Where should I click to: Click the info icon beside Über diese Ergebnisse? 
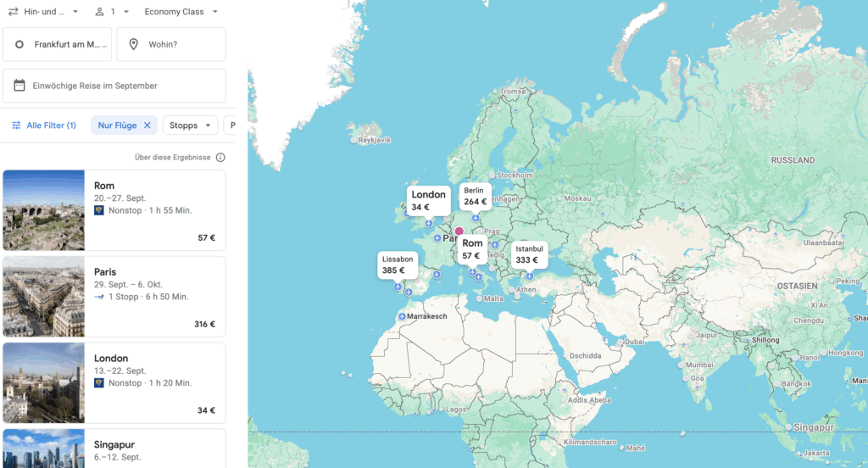[220, 158]
